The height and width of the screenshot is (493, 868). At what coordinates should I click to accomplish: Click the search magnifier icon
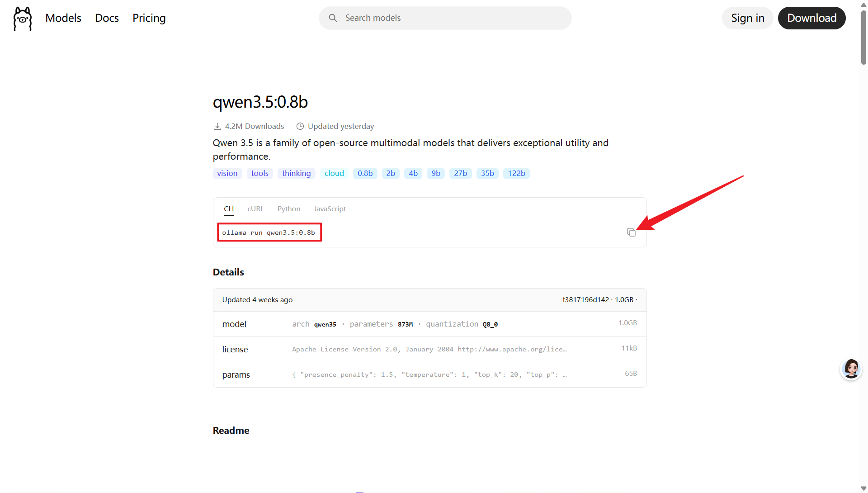click(x=333, y=18)
